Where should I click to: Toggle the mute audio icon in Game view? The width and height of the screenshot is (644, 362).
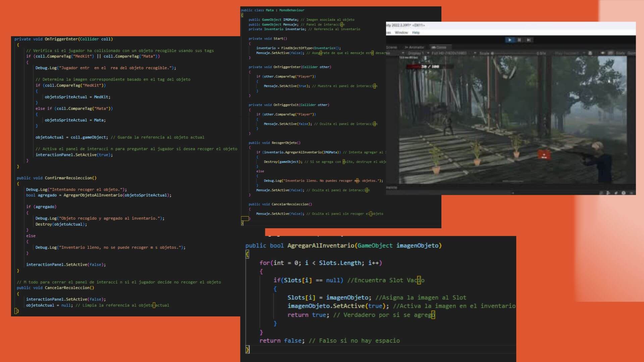click(603, 53)
